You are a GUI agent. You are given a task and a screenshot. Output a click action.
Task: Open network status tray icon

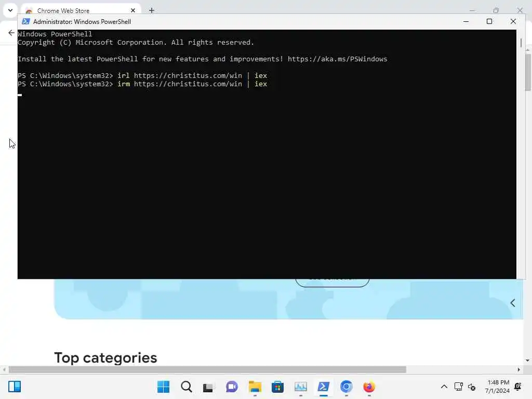458,387
